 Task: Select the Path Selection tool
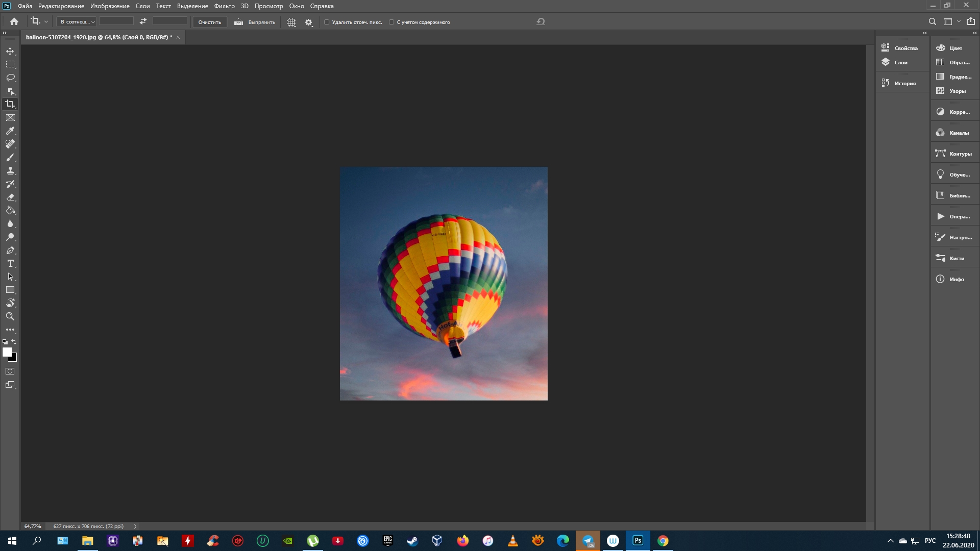click(x=10, y=277)
